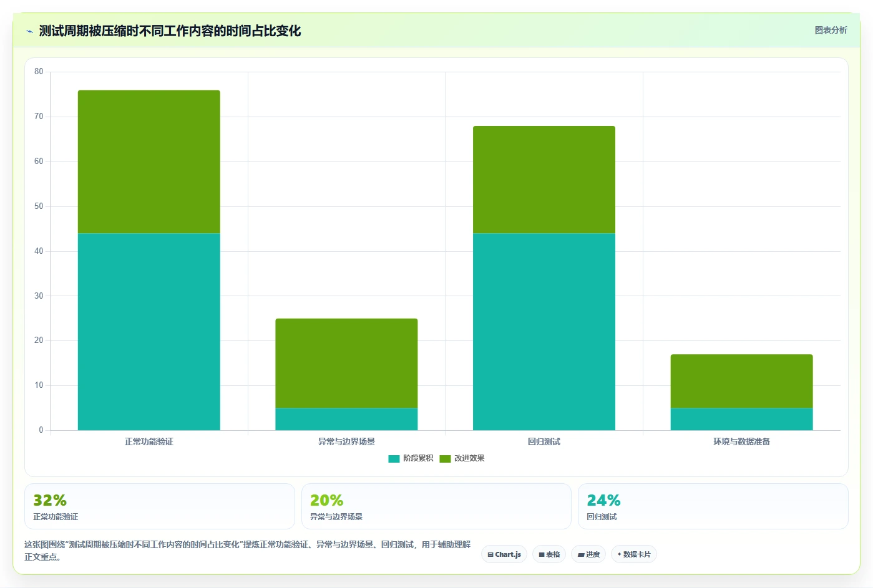Click the 正常功能验证 caption under 32%
Image resolution: width=873 pixels, height=588 pixels.
pos(56,517)
